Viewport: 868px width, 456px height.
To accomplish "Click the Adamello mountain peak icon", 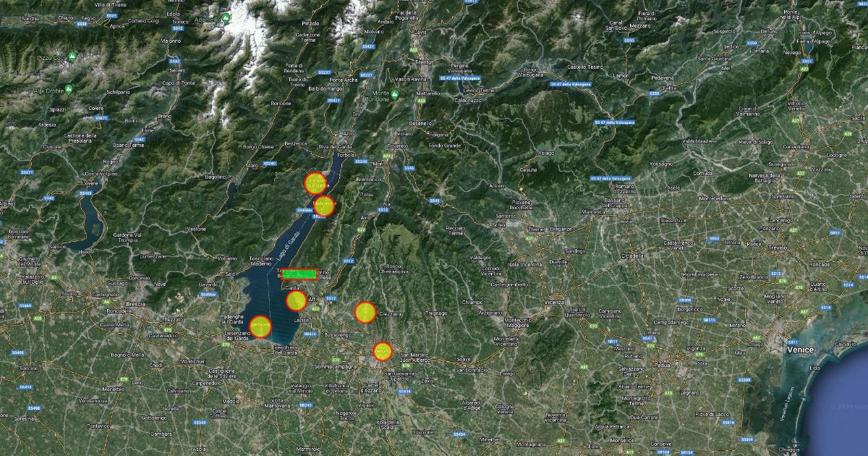I will point(226,18).
